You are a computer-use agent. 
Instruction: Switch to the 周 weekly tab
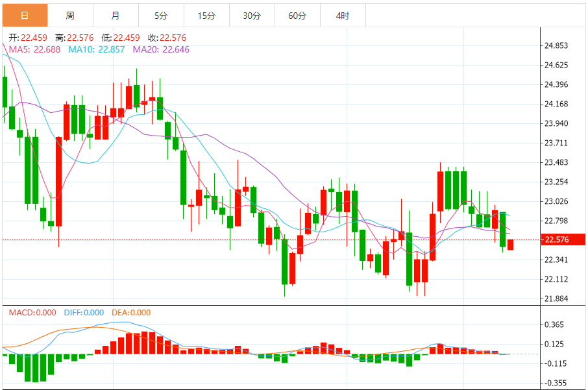click(x=71, y=16)
